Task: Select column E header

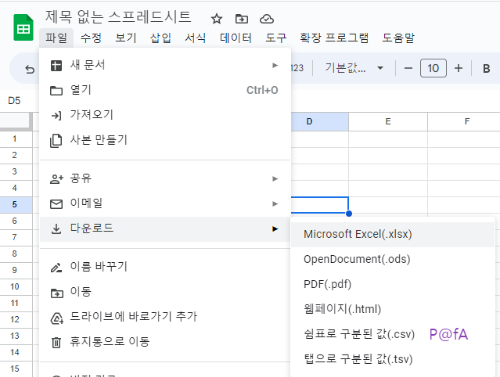Action: pos(388,122)
